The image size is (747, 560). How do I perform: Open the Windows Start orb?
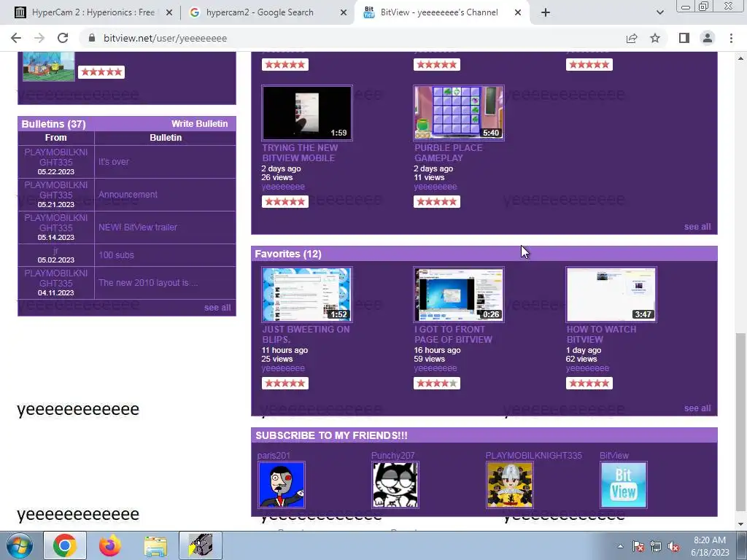pyautogui.click(x=20, y=545)
